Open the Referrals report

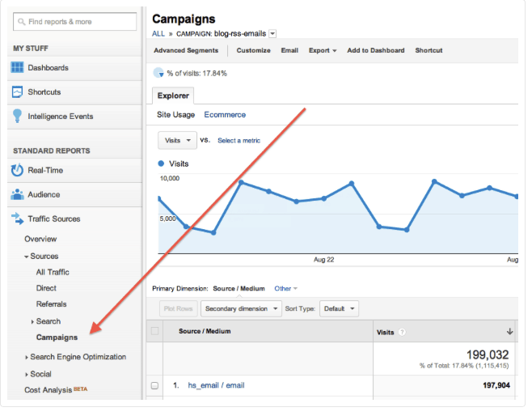point(51,304)
